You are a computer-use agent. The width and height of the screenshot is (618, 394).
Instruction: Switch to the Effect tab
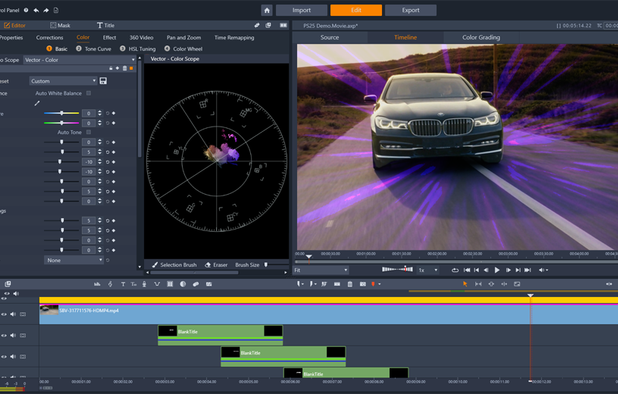coord(110,38)
